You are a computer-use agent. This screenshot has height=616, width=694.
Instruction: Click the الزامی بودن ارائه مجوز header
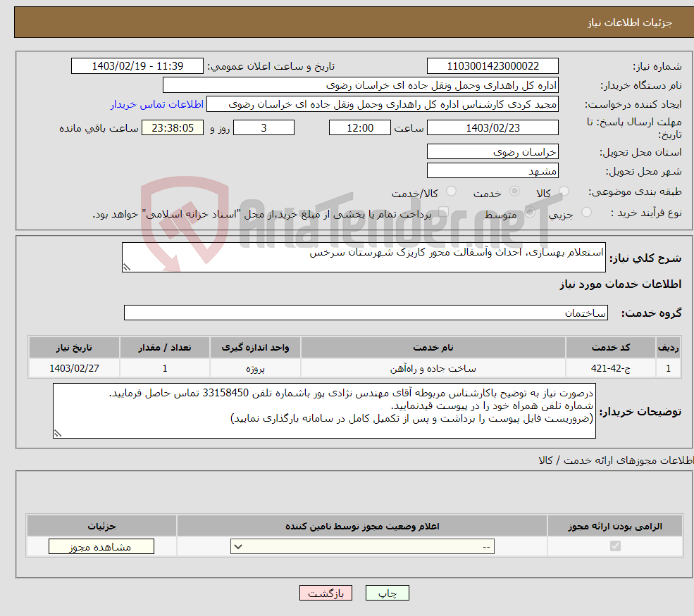click(x=615, y=526)
